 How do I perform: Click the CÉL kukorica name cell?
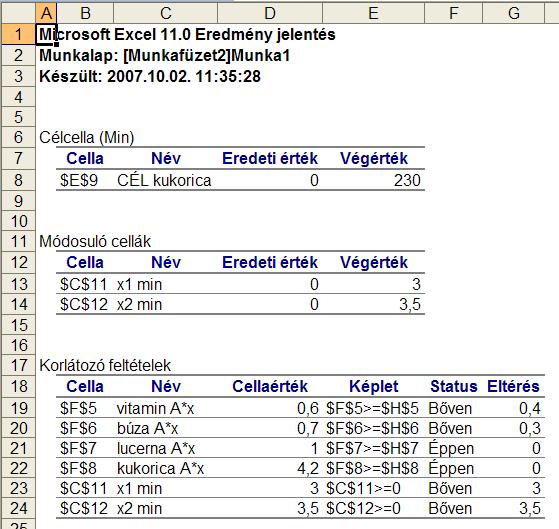click(165, 180)
